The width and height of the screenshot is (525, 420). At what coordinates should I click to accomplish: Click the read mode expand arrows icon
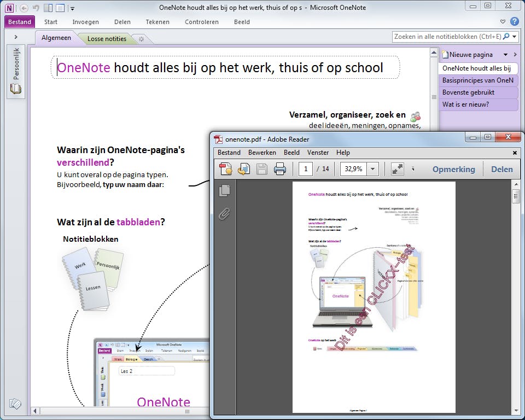click(x=398, y=169)
